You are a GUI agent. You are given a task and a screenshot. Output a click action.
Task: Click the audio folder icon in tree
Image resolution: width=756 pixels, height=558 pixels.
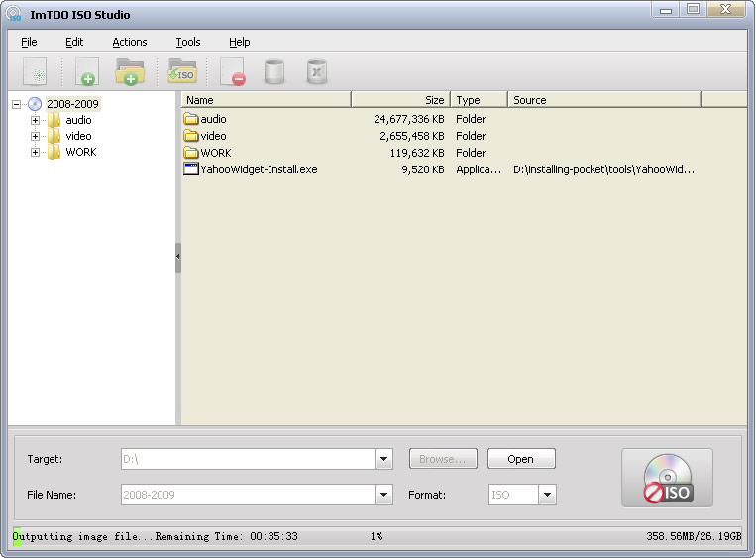tap(54, 120)
